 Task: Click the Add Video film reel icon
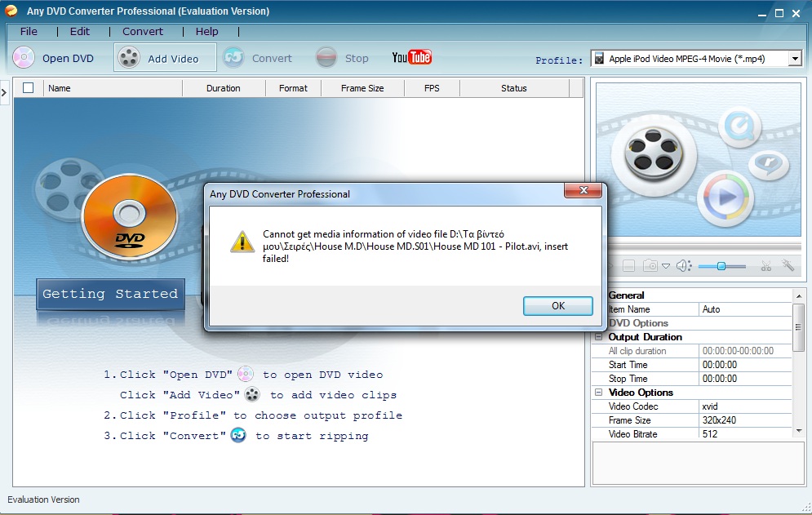point(128,57)
